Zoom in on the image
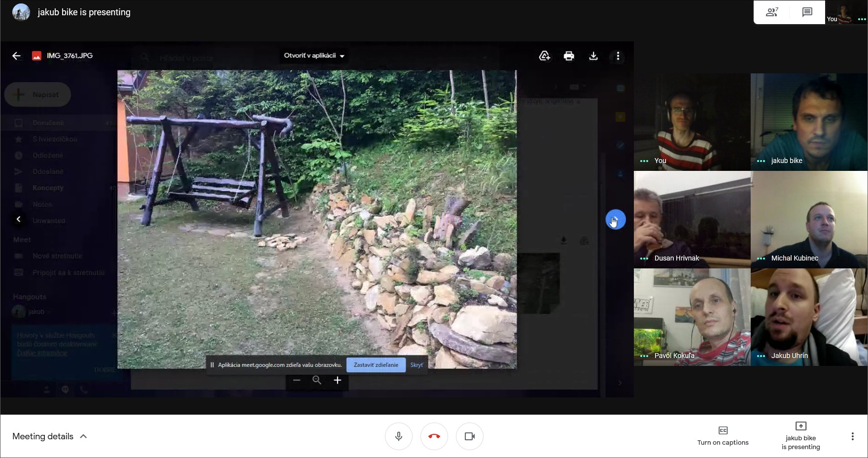Screen dimensions: 868x458 pos(338,380)
